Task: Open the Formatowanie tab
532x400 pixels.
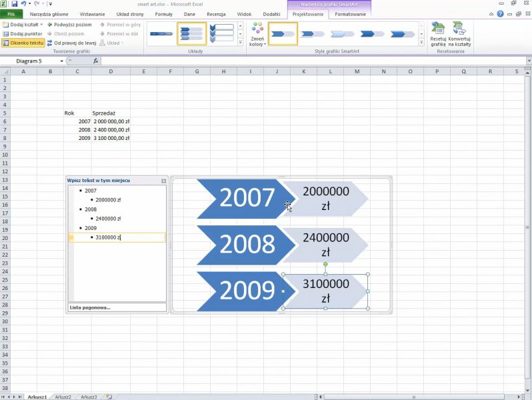Action: tap(350, 13)
